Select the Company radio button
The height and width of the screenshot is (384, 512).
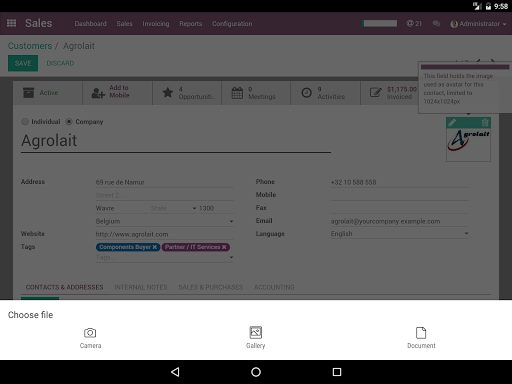coord(69,122)
